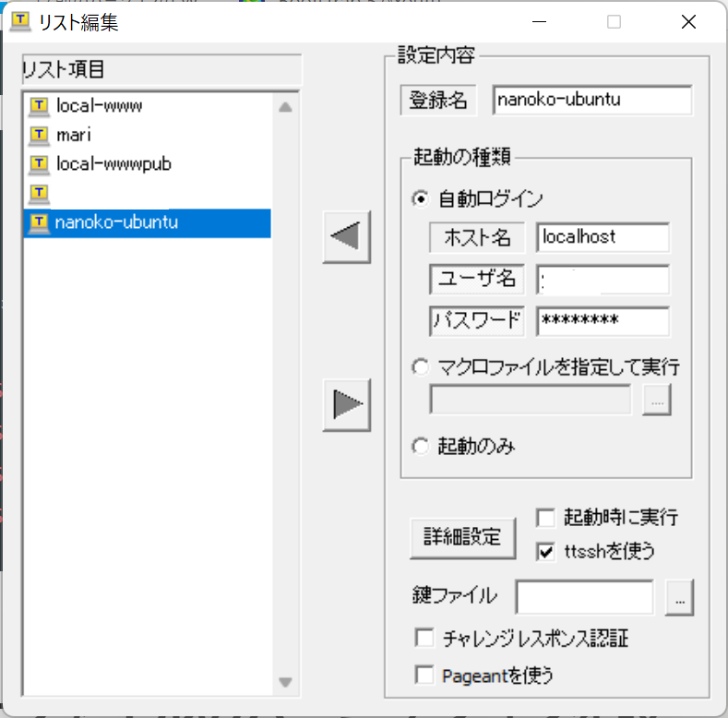Click the list scrollbar up arrow
This screenshot has width=728, height=718.
coord(285,107)
